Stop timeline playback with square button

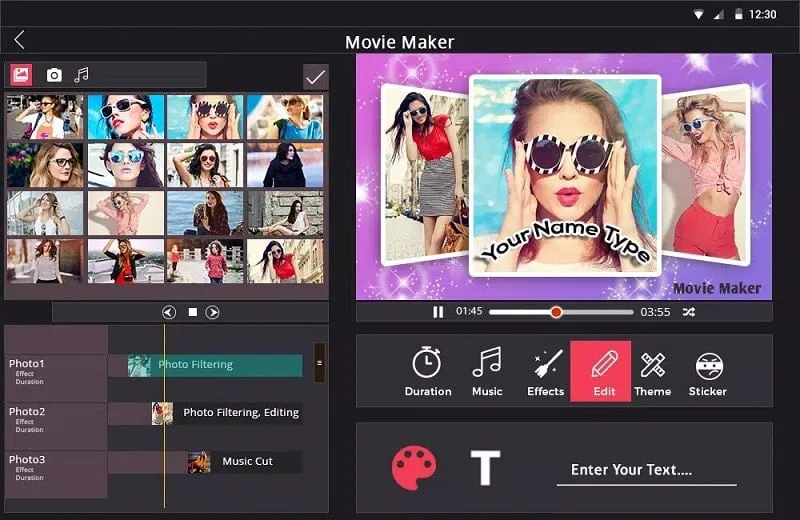tap(192, 312)
